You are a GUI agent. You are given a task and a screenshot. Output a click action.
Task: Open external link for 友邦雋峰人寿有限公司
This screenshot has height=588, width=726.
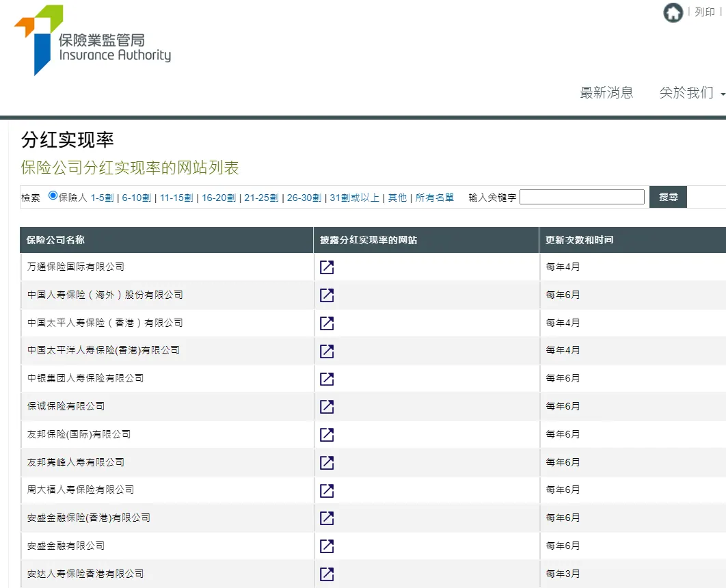(327, 462)
